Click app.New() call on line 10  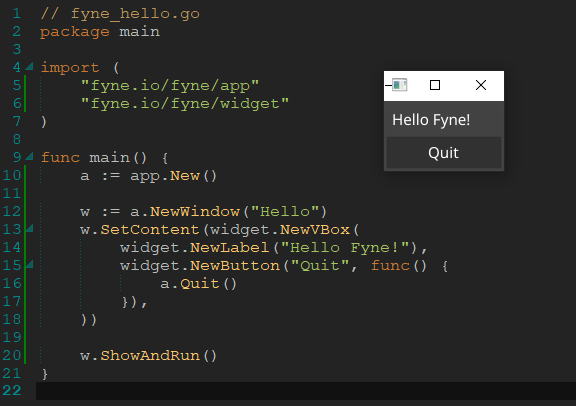(x=173, y=176)
